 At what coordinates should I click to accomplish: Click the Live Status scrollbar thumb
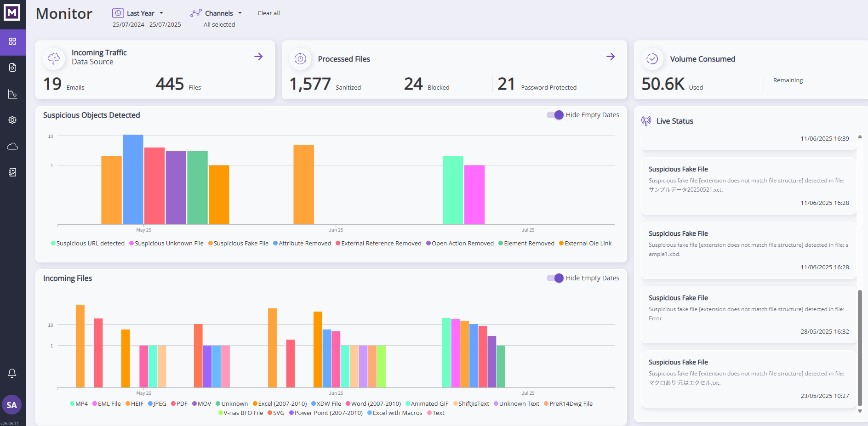(860, 347)
